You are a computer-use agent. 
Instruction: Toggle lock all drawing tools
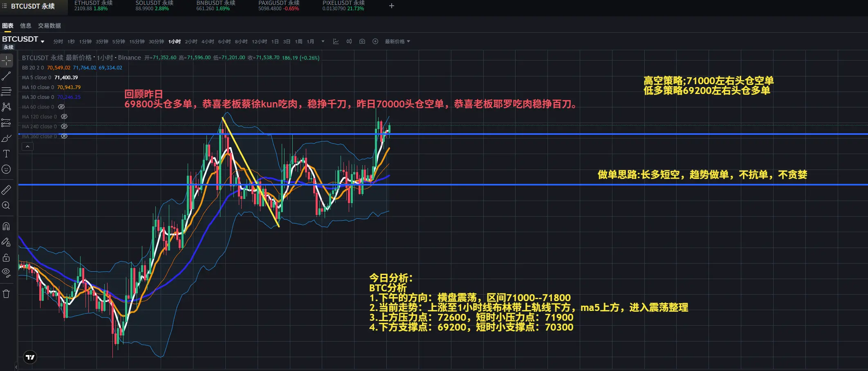(7, 258)
